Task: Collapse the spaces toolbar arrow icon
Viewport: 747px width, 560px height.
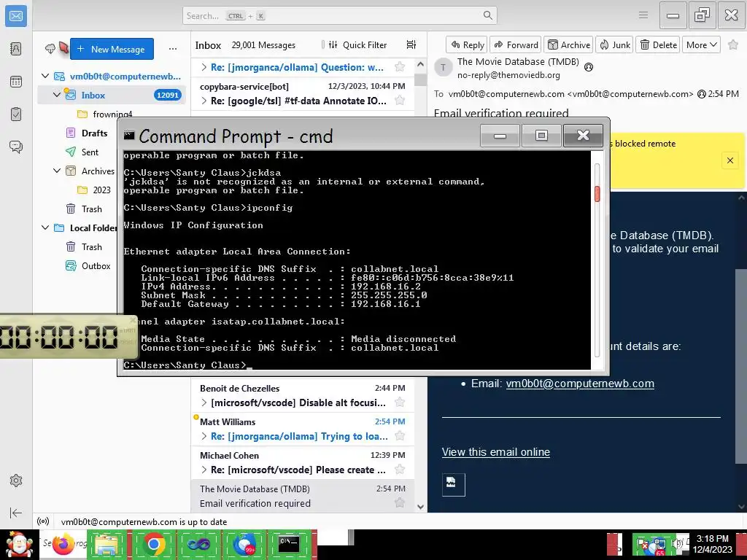Action: point(16,513)
